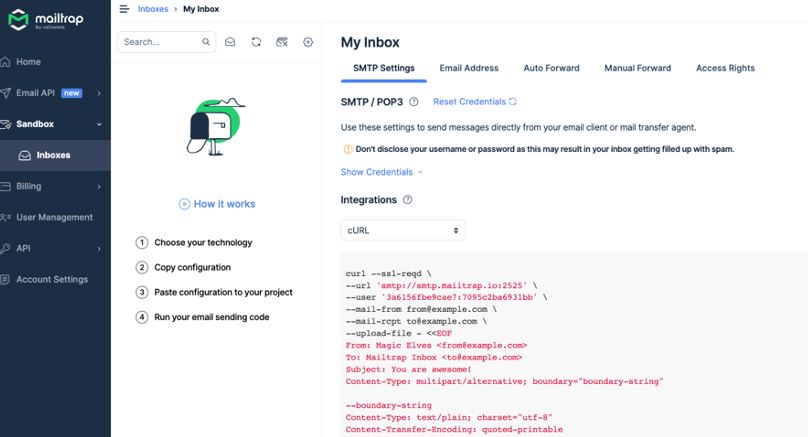Expand the Billing submenu chevron
The width and height of the screenshot is (808, 437).
(98, 187)
